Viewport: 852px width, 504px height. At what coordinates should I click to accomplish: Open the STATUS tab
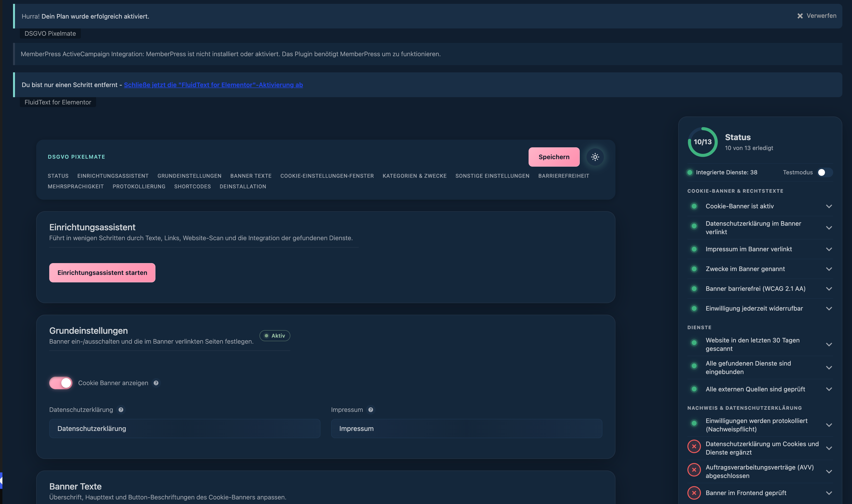point(58,176)
